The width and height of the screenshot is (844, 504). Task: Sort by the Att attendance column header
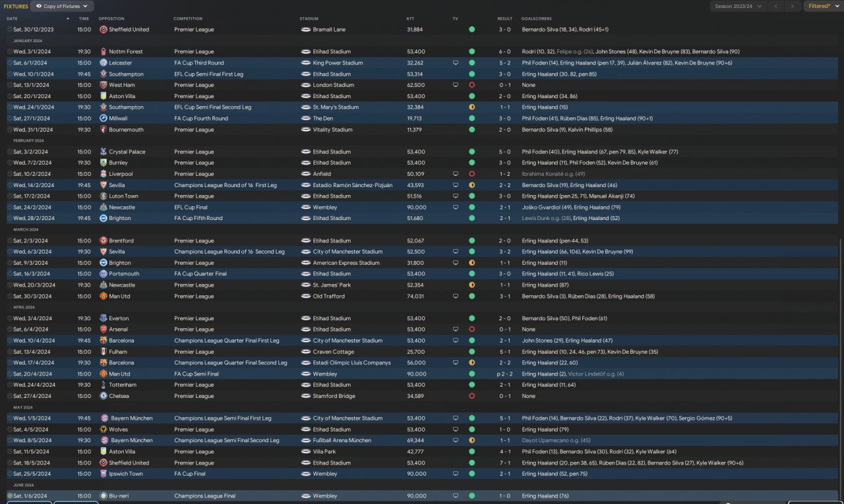(410, 18)
